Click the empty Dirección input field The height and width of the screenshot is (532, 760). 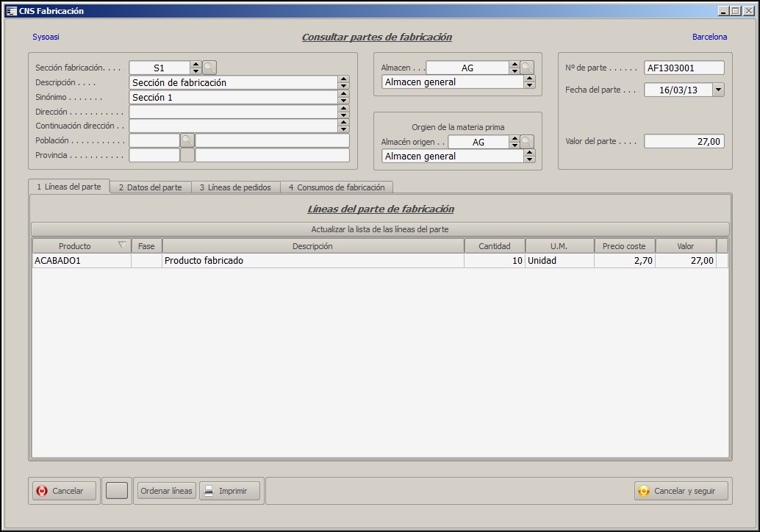pos(234,112)
